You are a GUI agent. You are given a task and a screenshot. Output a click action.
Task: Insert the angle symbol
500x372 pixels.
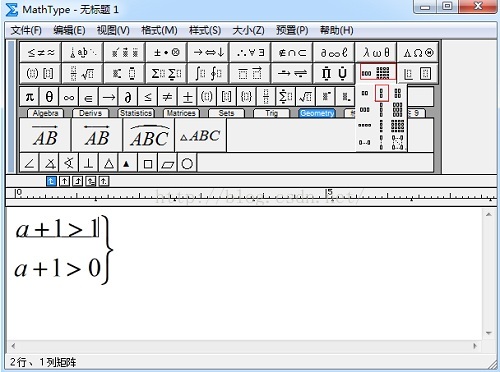point(30,163)
